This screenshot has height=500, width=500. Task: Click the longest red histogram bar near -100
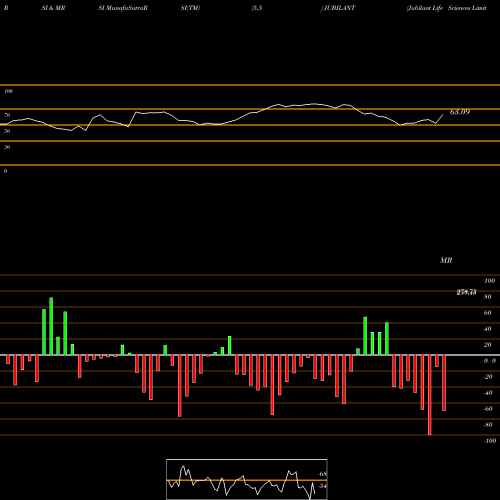coord(429,395)
